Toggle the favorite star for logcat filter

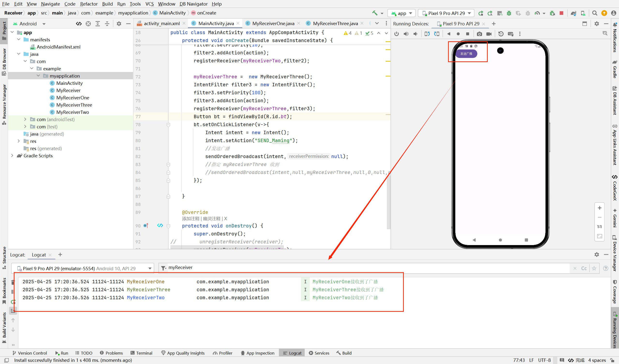coord(594,269)
